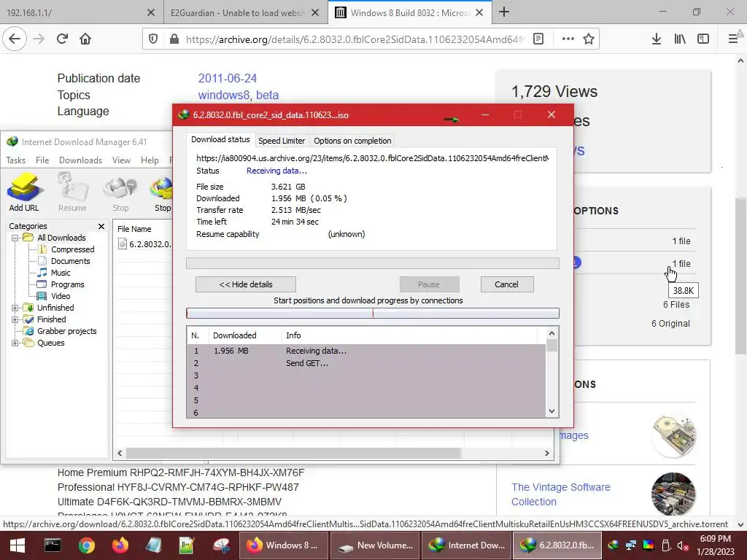Select Music category in IDM tree
Image resolution: width=747 pixels, height=560 pixels.
[61, 273]
